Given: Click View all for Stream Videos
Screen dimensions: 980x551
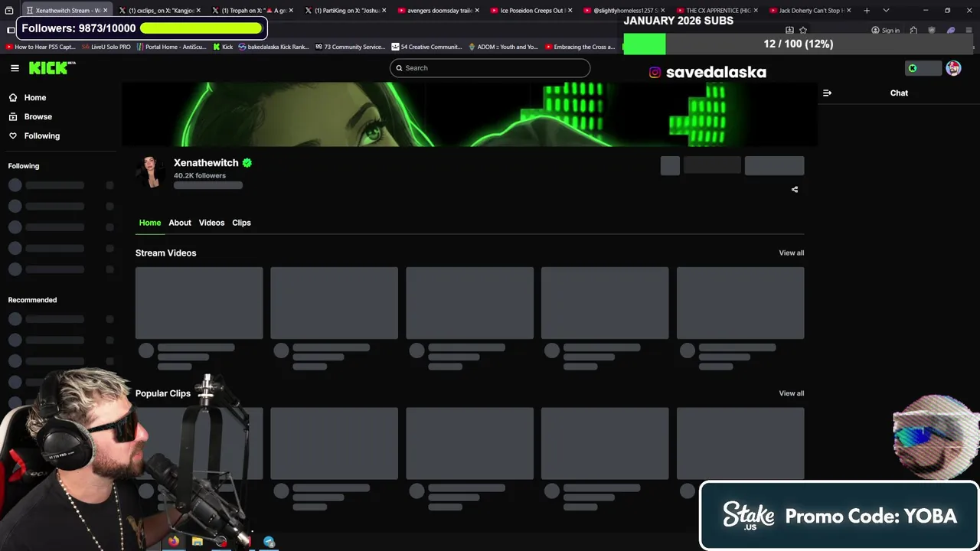Looking at the screenshot, I should click(x=791, y=253).
